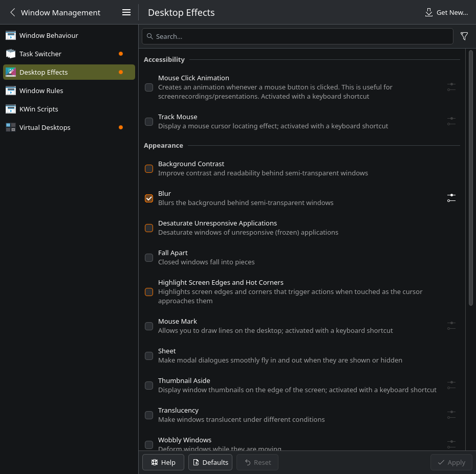Open Track Mouse configure icon
Screen dimensions: 476x474
click(x=451, y=121)
